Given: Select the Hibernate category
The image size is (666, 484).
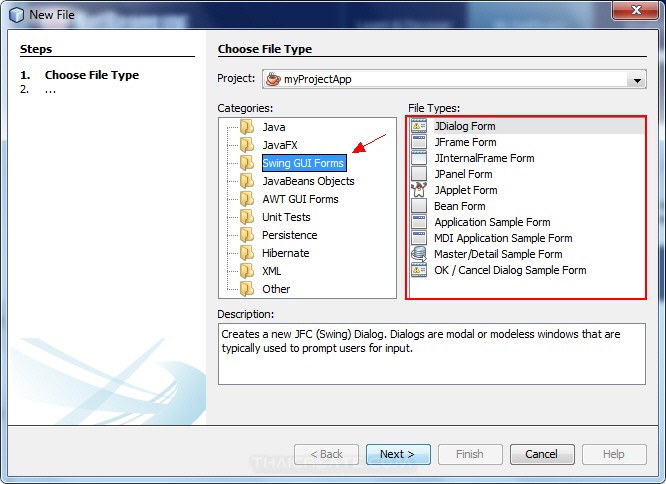Looking at the screenshot, I should click(285, 253).
